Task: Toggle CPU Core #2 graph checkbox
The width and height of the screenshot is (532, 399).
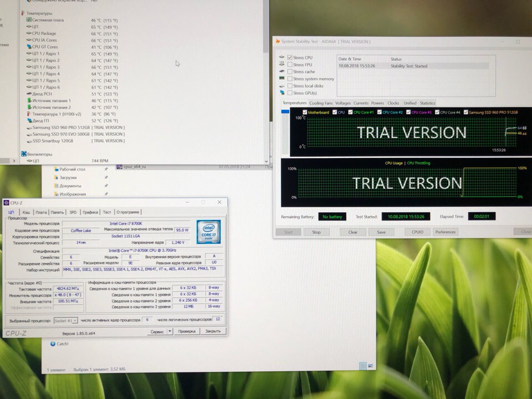Action: [379, 112]
